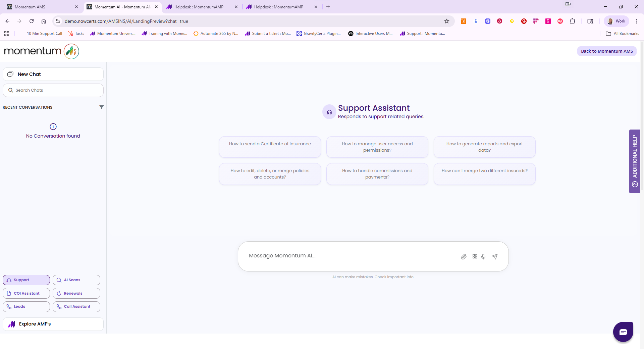Viewport: 644px width, 349px height.
Task: Select the Call Assistant mode
Action: 76,306
